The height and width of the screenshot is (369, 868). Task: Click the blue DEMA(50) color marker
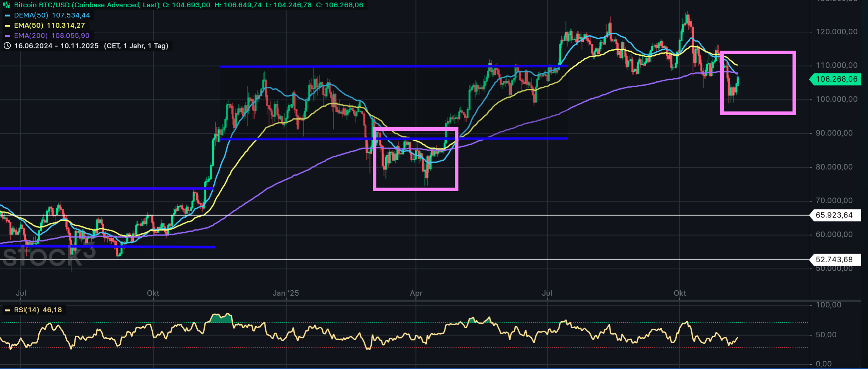(7, 16)
